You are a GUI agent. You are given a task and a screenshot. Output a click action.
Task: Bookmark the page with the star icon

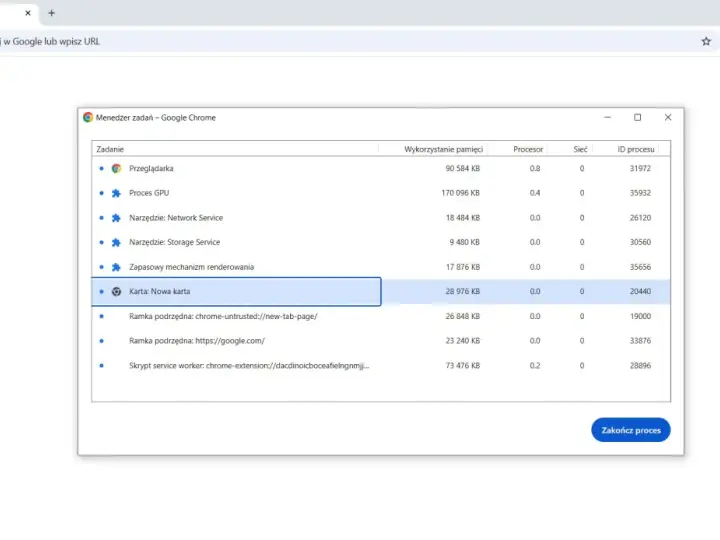click(706, 41)
